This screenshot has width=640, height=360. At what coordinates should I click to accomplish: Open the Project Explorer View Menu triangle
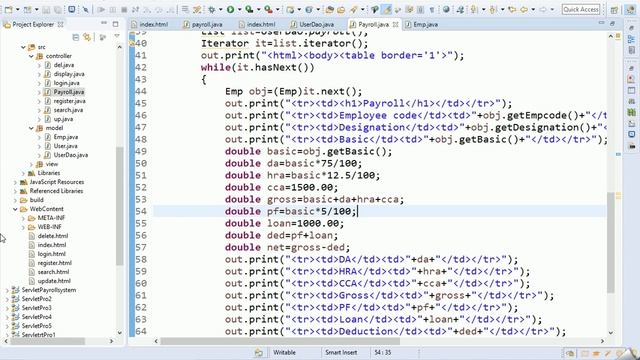click(x=117, y=37)
